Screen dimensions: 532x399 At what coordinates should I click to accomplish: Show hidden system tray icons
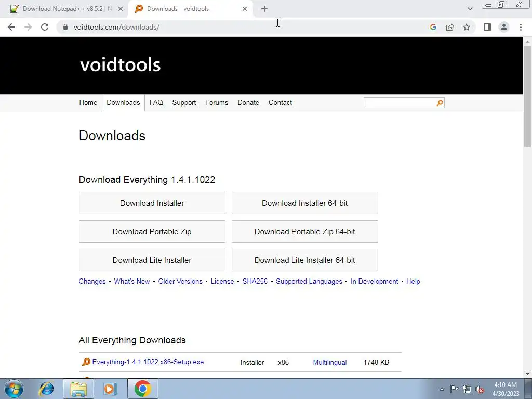442,389
